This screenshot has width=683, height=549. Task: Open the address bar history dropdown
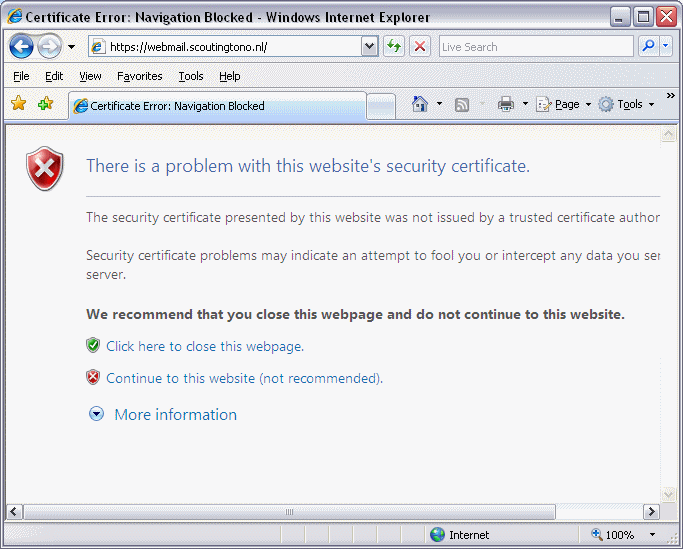pos(369,46)
